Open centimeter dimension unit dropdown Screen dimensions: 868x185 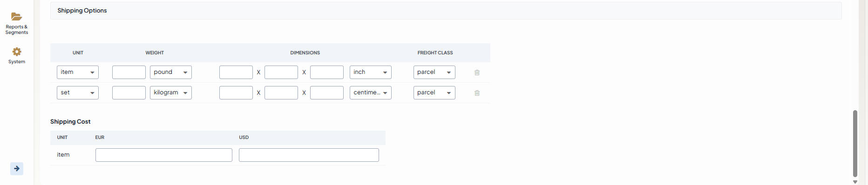[371, 92]
